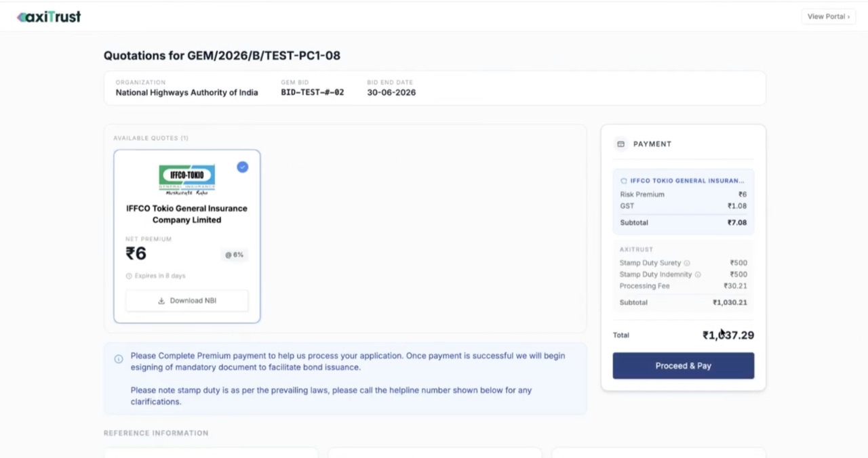This screenshot has height=458, width=868.
Task: Click the axiTrust logo
Action: 49,17
